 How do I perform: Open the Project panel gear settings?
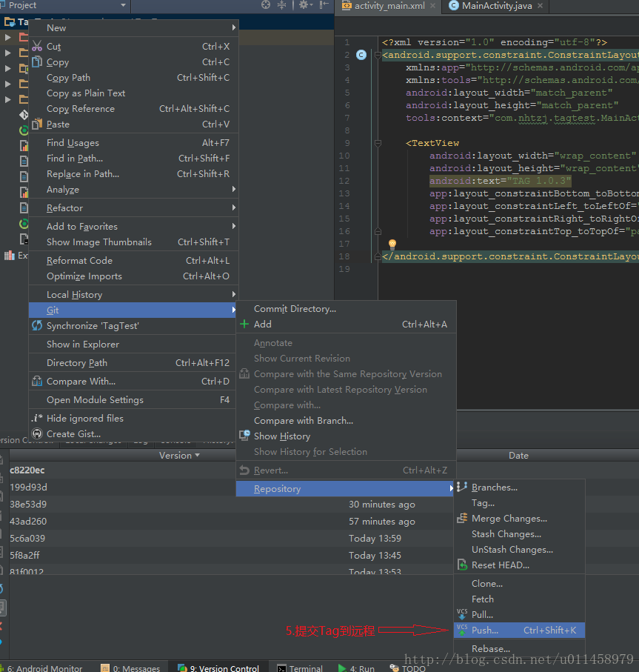click(x=304, y=5)
